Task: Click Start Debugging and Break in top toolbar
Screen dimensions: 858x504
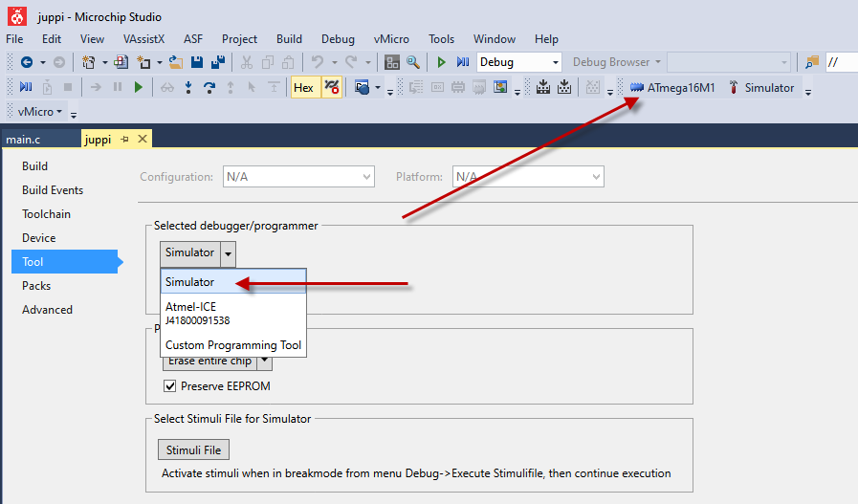Action: tap(463, 62)
